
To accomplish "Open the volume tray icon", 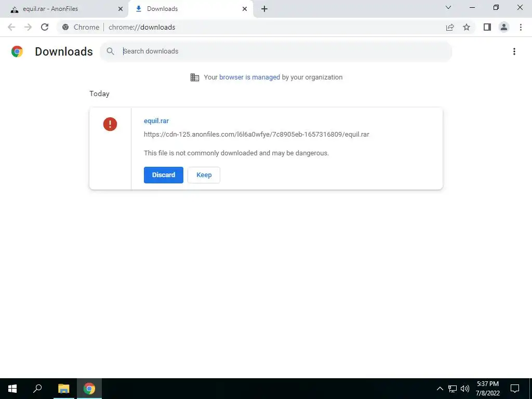I will click(465, 389).
